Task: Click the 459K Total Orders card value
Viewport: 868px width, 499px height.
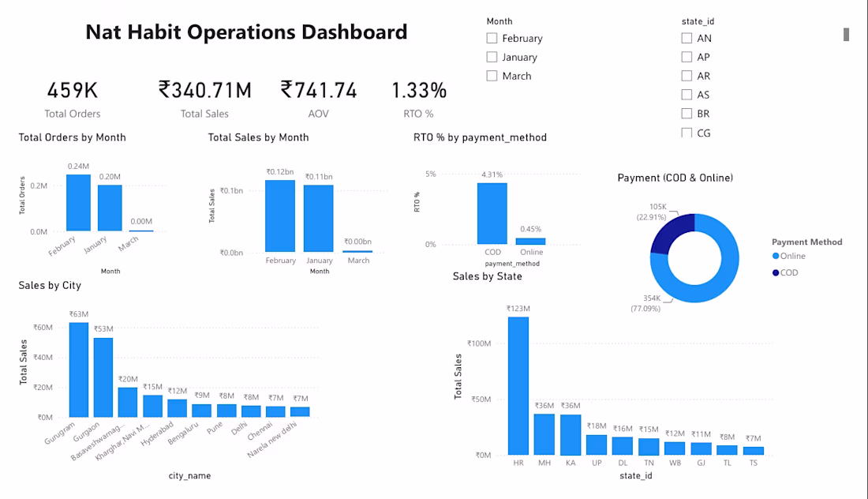Action: 73,90
